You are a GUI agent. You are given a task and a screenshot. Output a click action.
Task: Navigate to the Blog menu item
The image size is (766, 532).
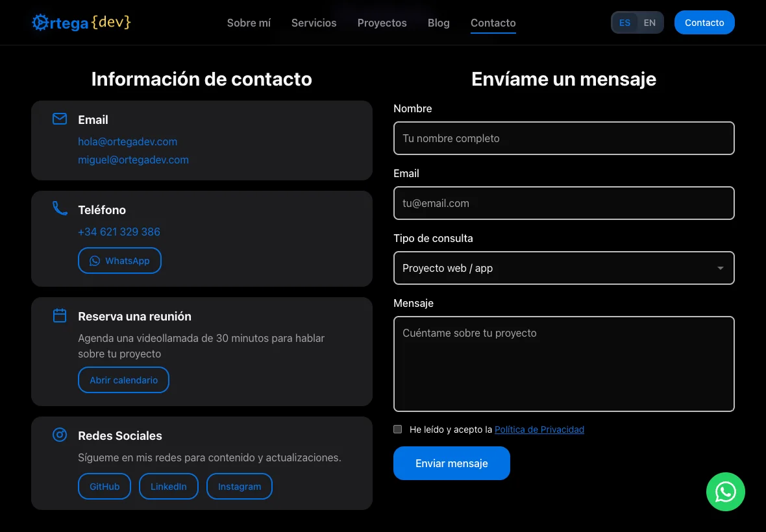[438, 23]
